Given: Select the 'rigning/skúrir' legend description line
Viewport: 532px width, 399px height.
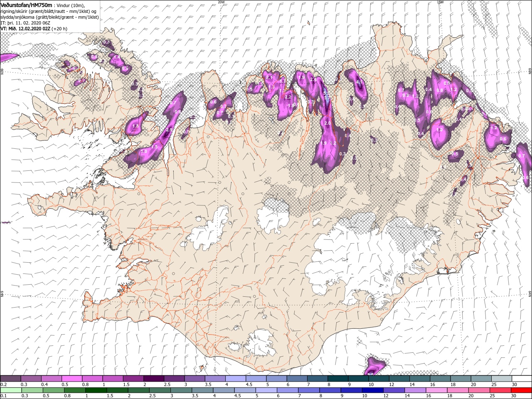Looking at the screenshot, I should click(49, 11).
